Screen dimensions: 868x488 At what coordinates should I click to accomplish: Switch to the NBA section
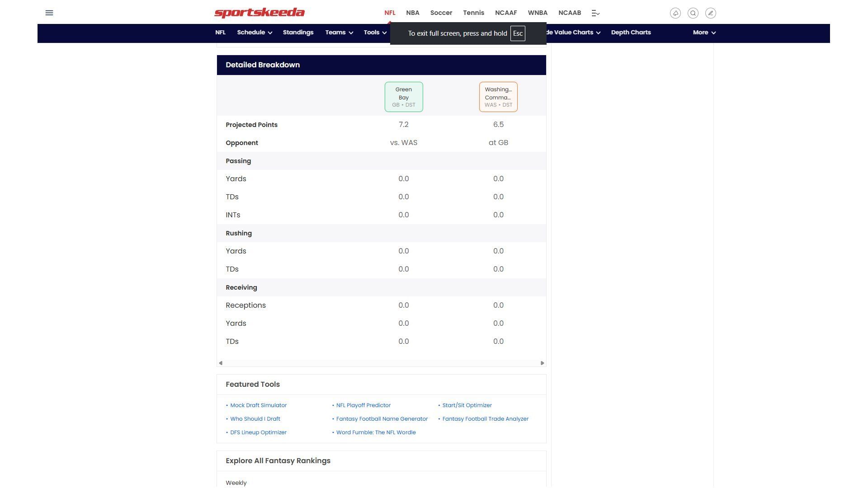[x=412, y=13]
